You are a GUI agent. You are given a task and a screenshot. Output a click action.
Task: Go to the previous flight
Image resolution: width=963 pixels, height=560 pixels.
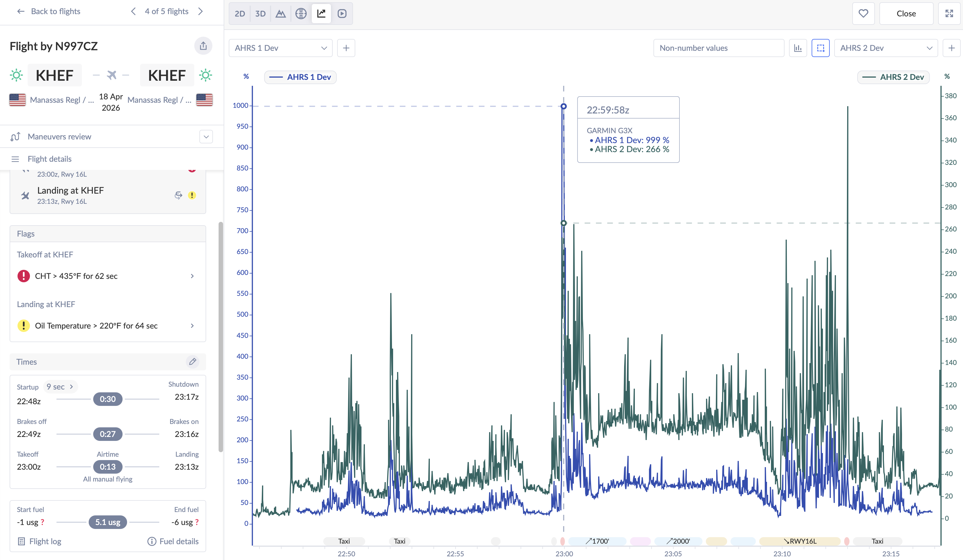(133, 12)
